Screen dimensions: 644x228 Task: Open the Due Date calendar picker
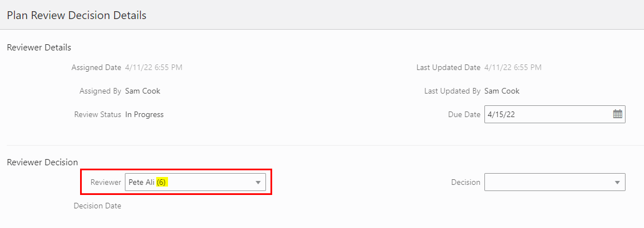click(617, 114)
